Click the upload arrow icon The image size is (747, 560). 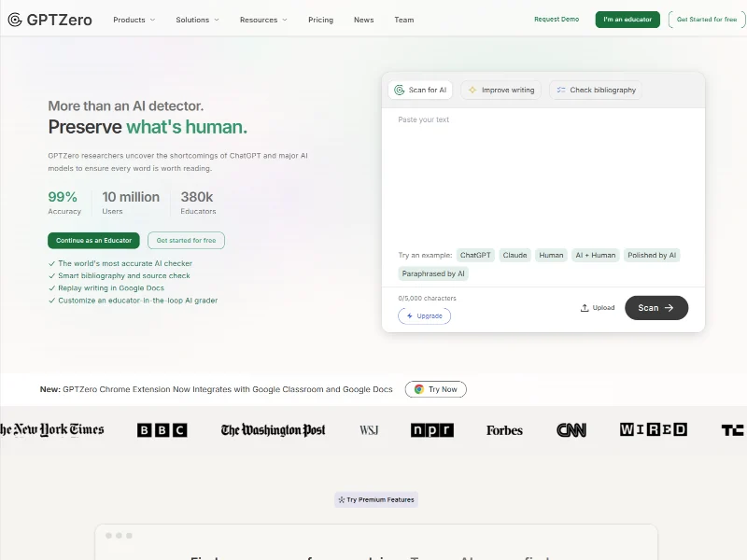[585, 308]
